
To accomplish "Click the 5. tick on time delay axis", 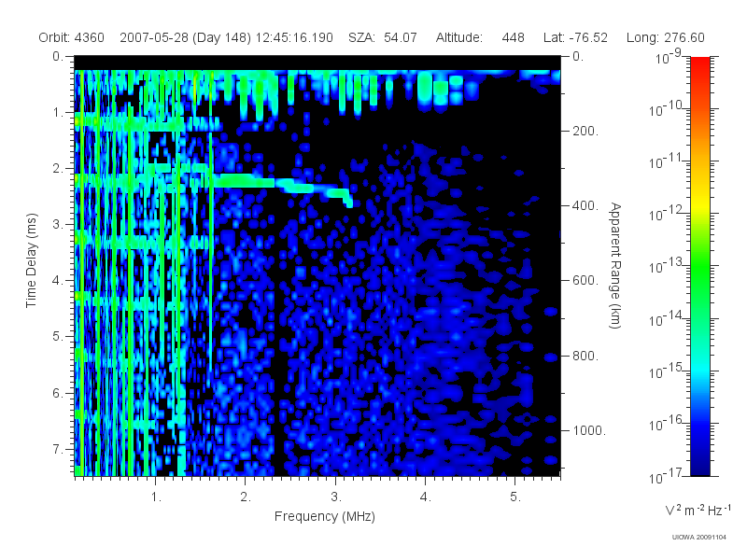I will (x=58, y=336).
